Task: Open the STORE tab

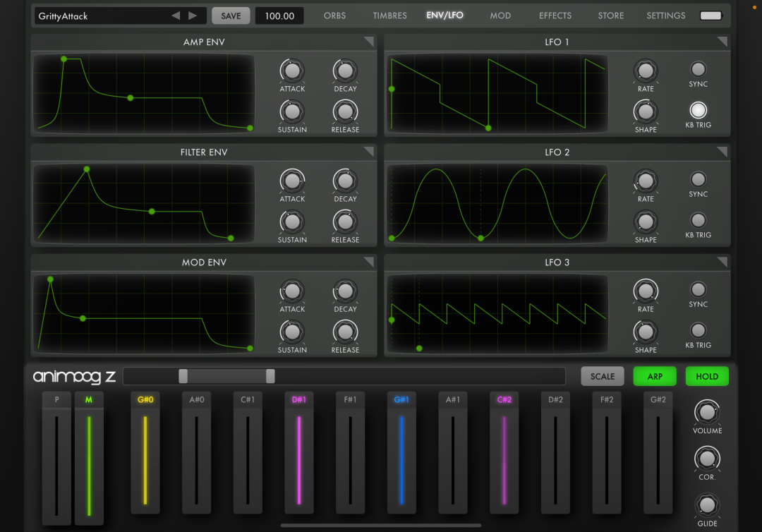Action: 611,16
